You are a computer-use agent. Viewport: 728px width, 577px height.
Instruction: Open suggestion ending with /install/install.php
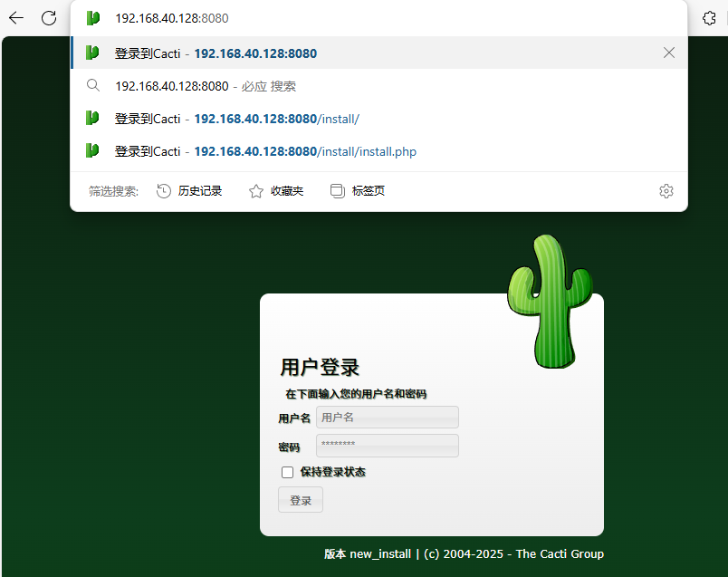click(378, 151)
